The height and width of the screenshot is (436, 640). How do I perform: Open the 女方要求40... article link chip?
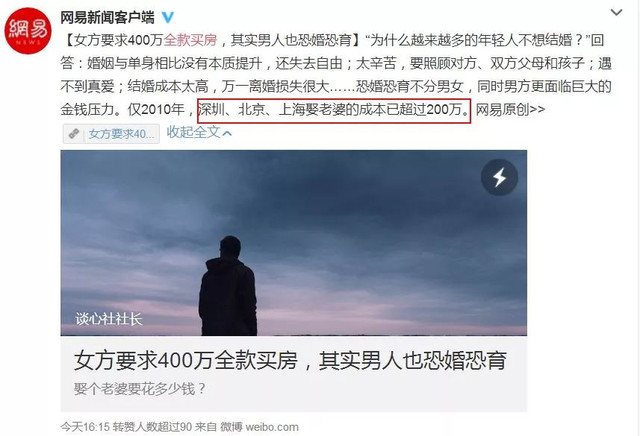pyautogui.click(x=111, y=133)
